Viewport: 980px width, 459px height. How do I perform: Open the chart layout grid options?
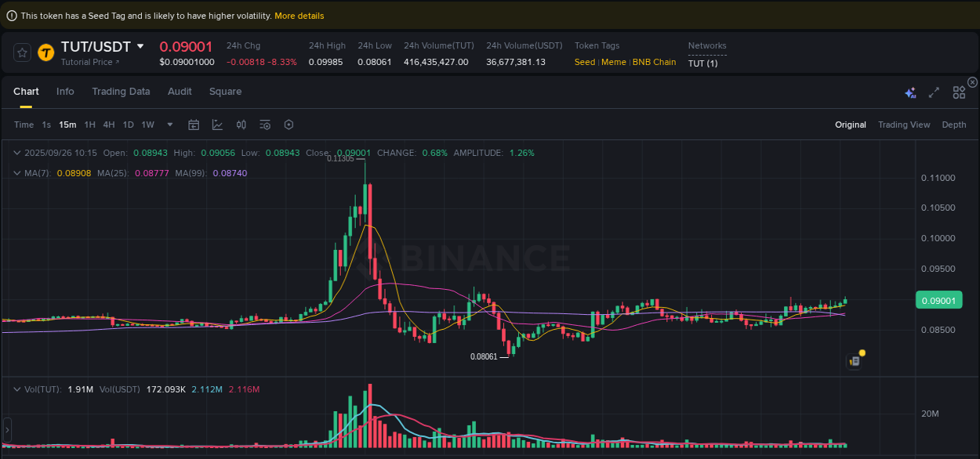point(959,92)
